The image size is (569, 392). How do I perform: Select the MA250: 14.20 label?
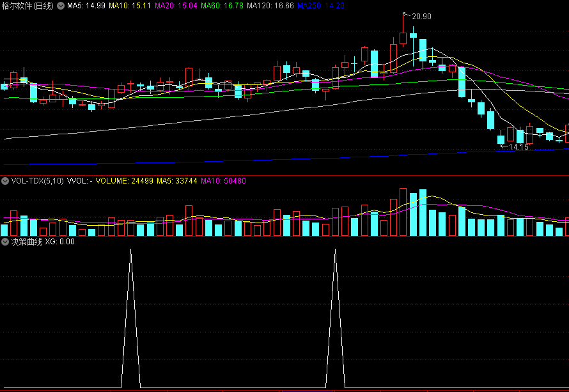[320, 6]
